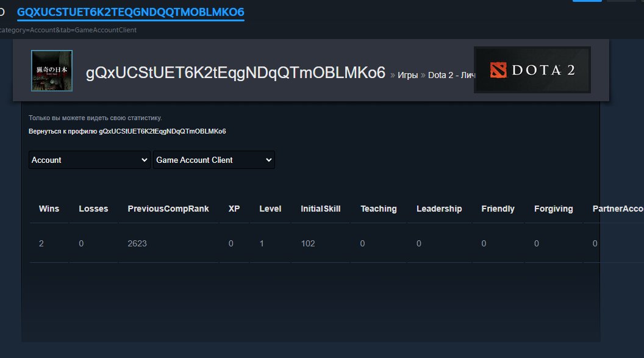This screenshot has width=644, height=358.
Task: Go to the Игры breadcrumb link
Action: click(407, 75)
